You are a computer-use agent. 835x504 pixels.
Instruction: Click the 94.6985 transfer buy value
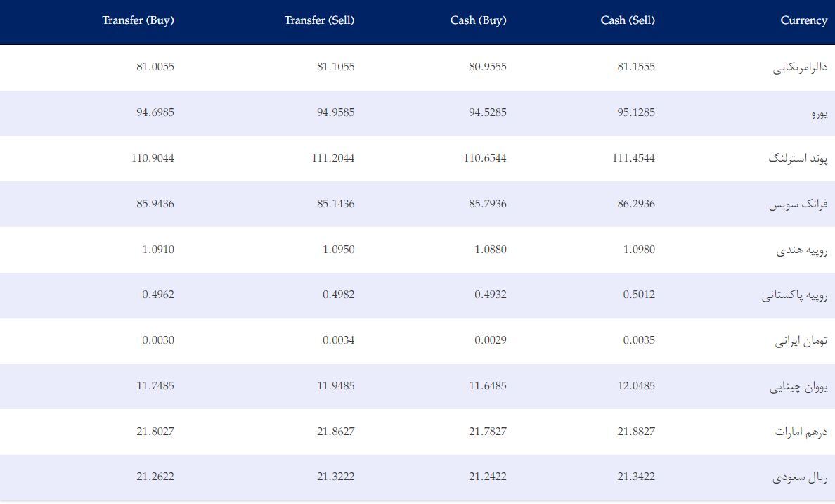point(155,112)
